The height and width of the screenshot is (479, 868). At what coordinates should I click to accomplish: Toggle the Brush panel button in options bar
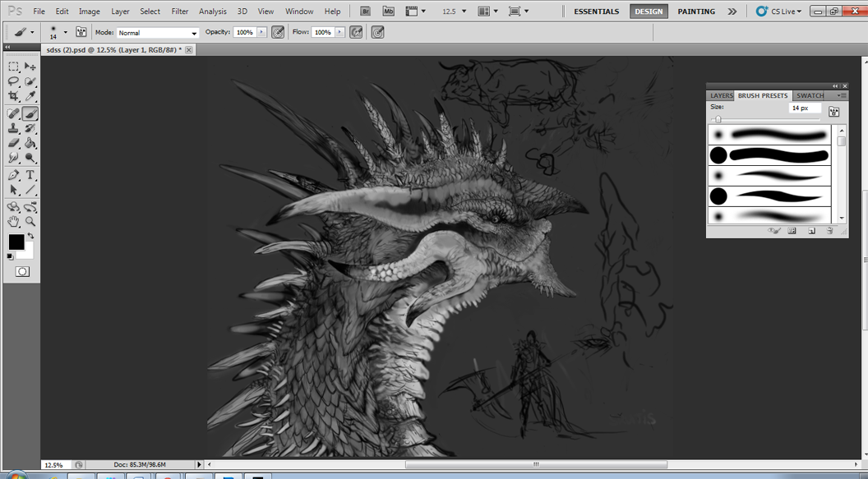pos(81,32)
